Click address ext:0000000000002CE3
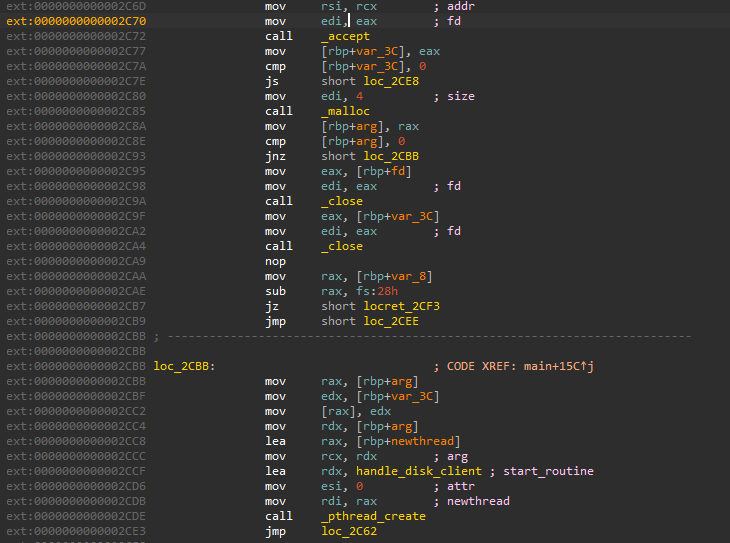Screen dimensions: 730x543 pyautogui.click(x=76, y=531)
